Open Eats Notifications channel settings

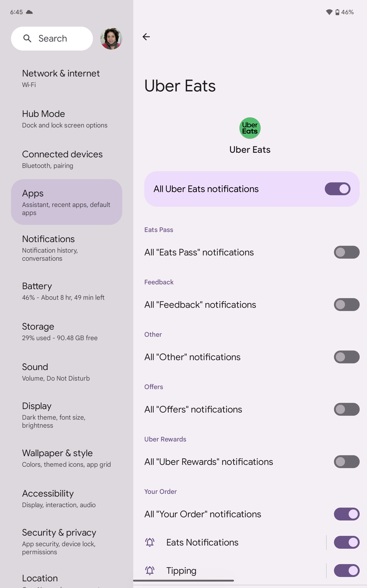point(202,542)
